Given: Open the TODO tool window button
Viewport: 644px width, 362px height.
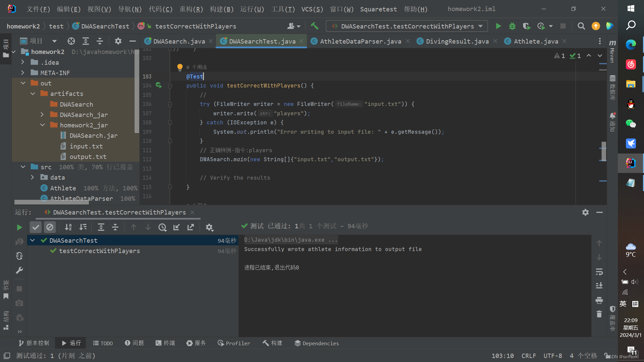Looking at the screenshot, I should click(x=103, y=343).
